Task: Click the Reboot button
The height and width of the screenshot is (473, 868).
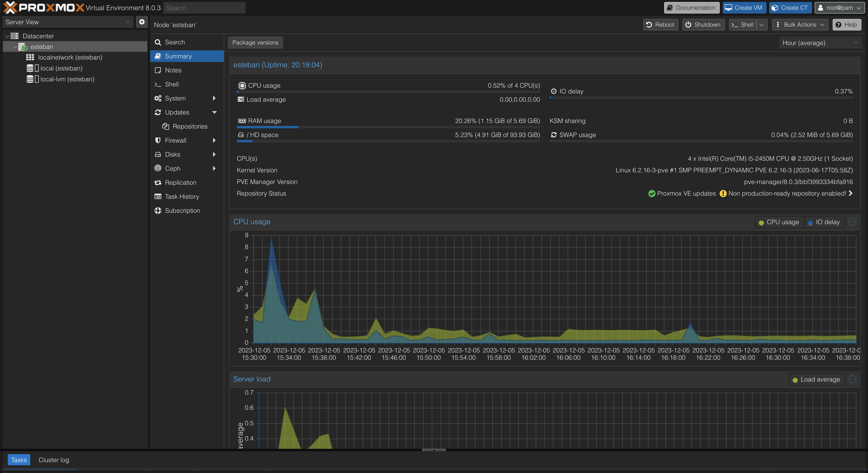Action: (x=660, y=25)
